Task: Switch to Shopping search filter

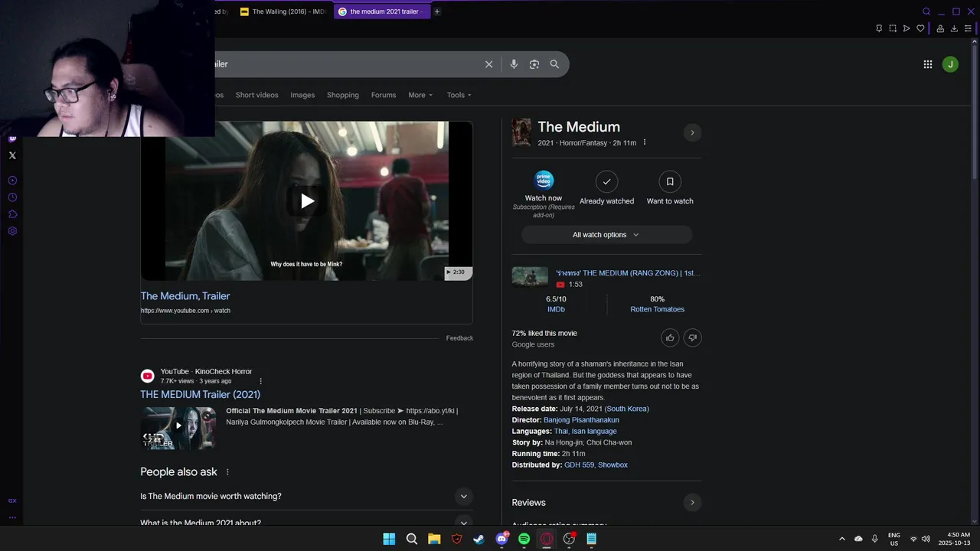Action: [343, 95]
